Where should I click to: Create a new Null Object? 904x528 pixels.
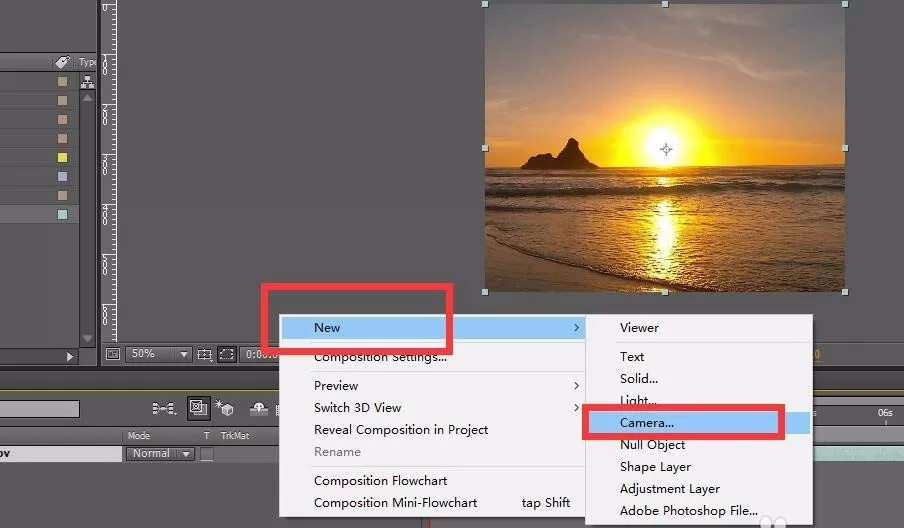(x=699, y=445)
